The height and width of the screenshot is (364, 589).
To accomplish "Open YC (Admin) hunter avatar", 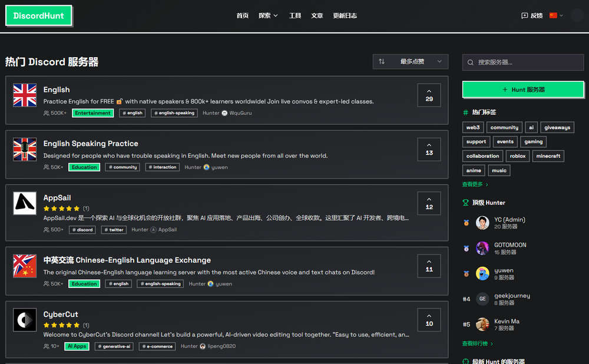I will 482,223.
